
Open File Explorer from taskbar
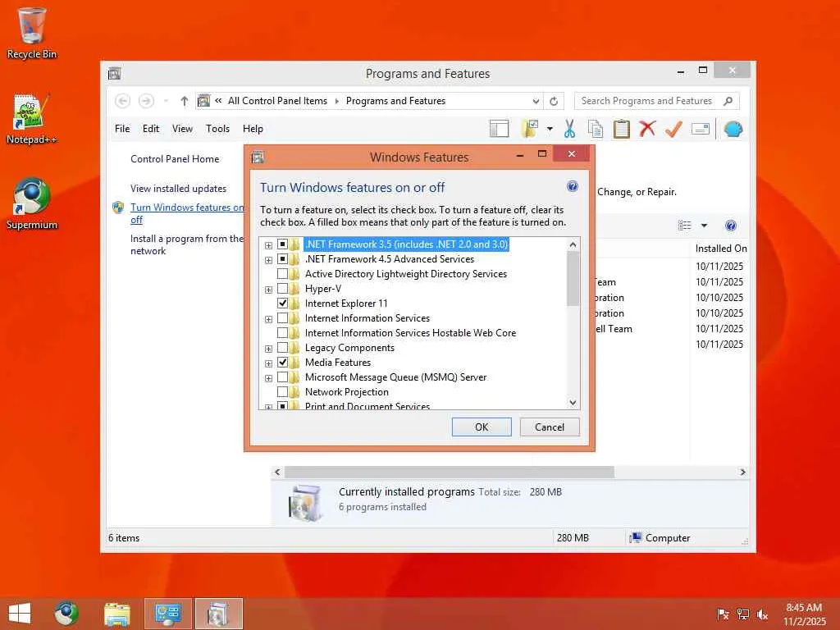pyautogui.click(x=116, y=614)
